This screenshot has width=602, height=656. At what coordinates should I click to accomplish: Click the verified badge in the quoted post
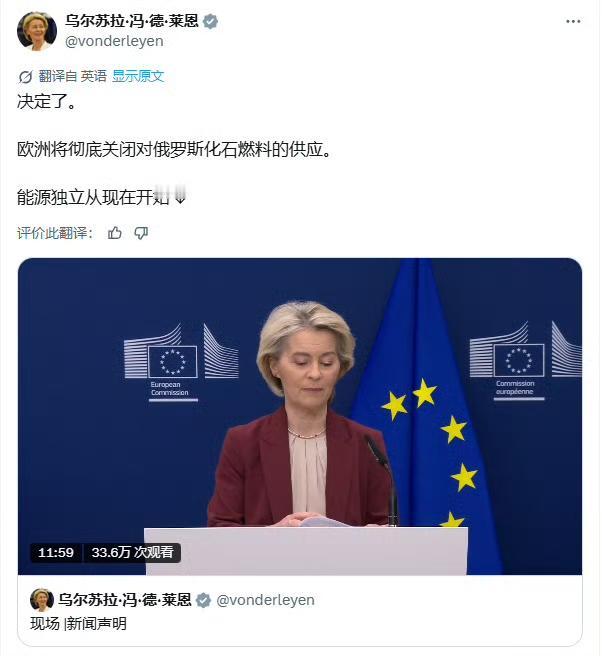point(203,600)
